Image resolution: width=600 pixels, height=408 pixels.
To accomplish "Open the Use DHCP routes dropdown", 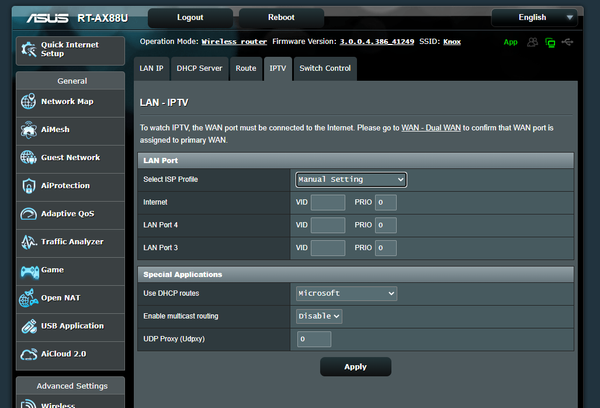I will pos(347,293).
